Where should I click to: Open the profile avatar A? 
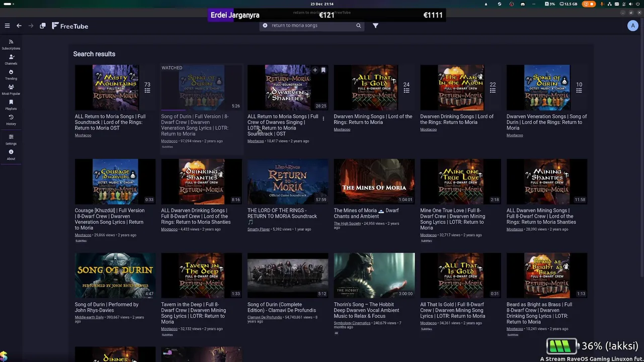(x=633, y=26)
